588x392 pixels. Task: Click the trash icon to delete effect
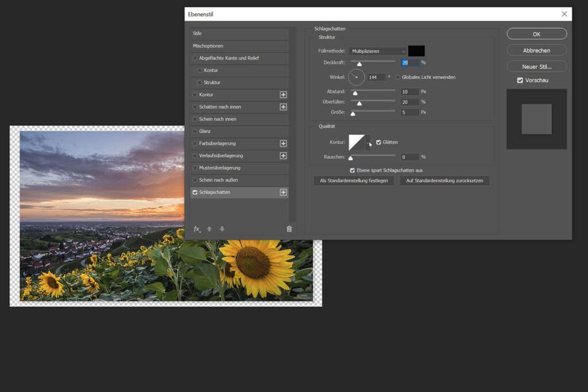(289, 229)
